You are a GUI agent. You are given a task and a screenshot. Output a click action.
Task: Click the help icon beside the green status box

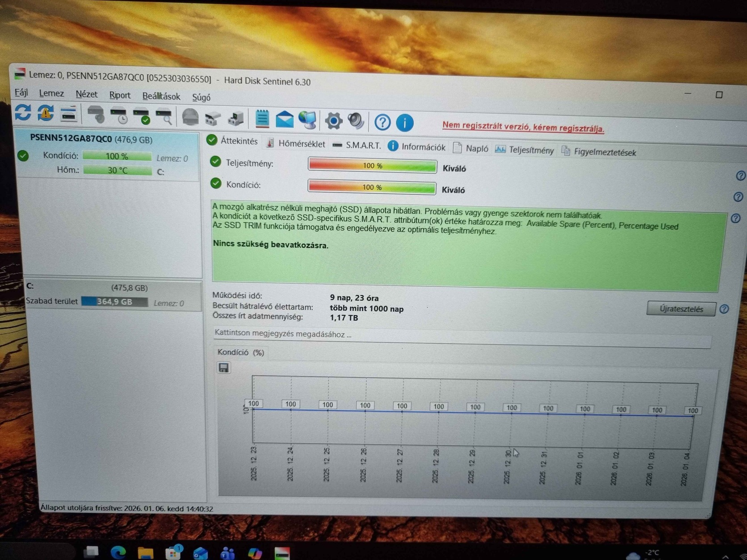click(x=736, y=218)
